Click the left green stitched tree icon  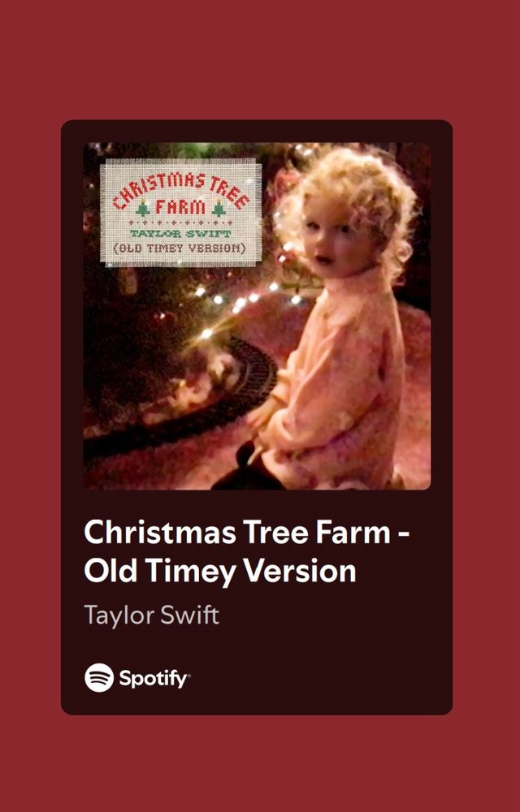click(x=142, y=208)
